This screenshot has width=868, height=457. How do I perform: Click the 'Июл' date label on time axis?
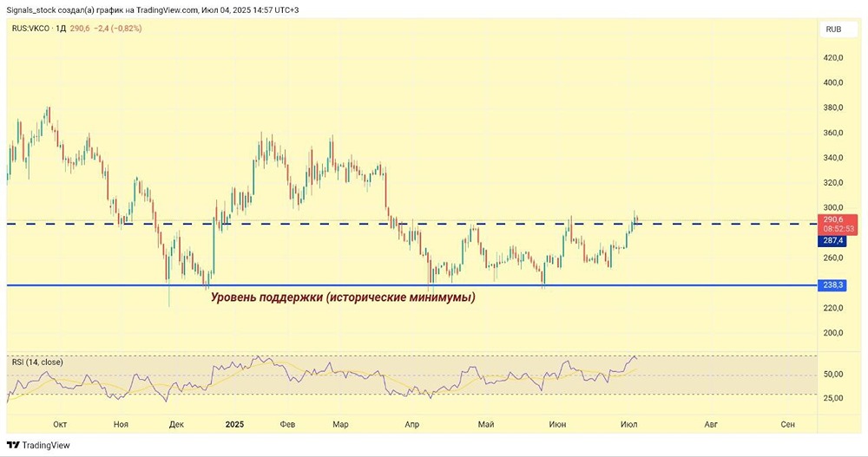tap(628, 424)
